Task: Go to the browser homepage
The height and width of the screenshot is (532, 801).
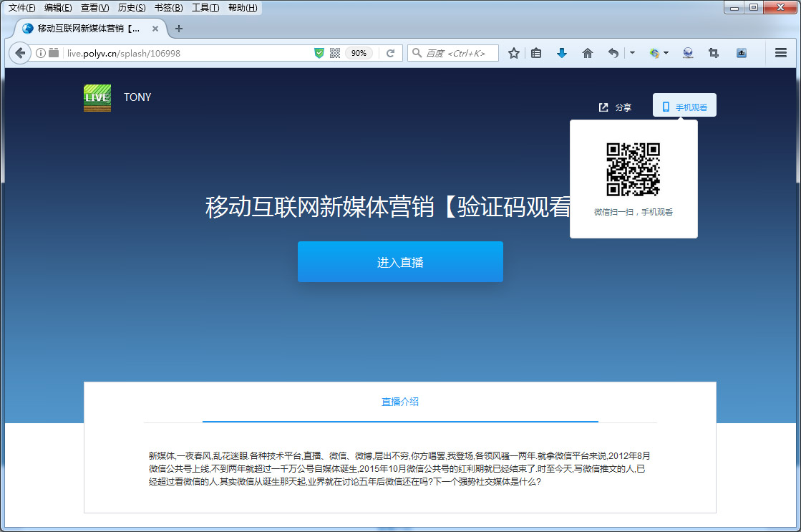Action: tap(588, 52)
